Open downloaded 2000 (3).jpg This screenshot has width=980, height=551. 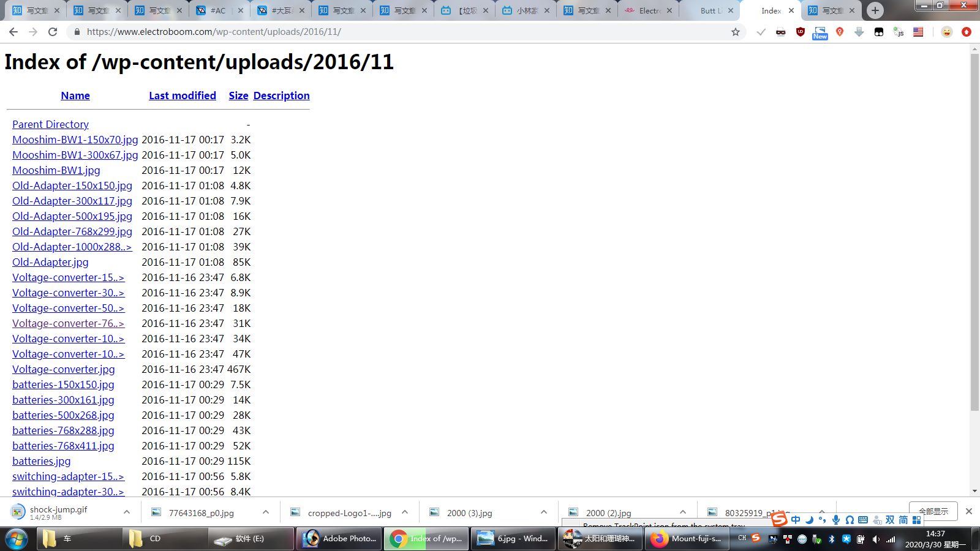pos(470,513)
